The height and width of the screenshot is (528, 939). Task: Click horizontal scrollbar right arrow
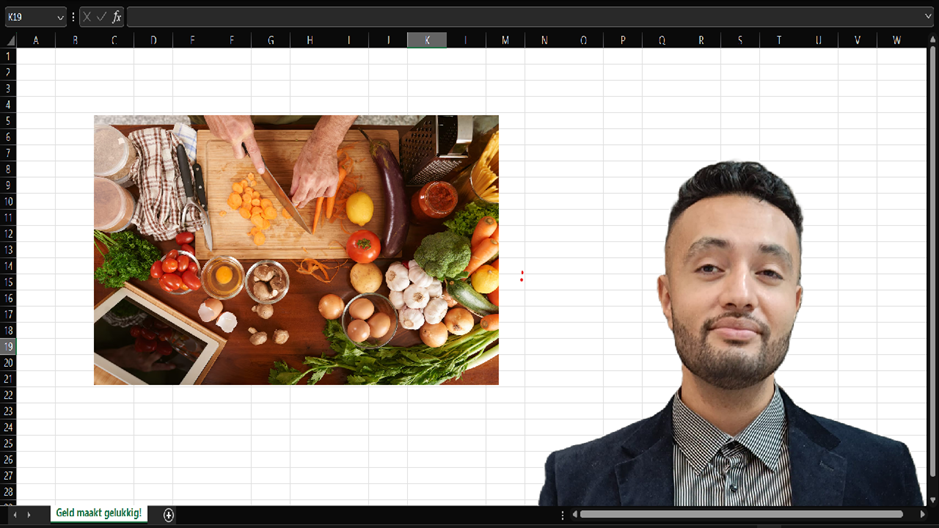click(922, 514)
